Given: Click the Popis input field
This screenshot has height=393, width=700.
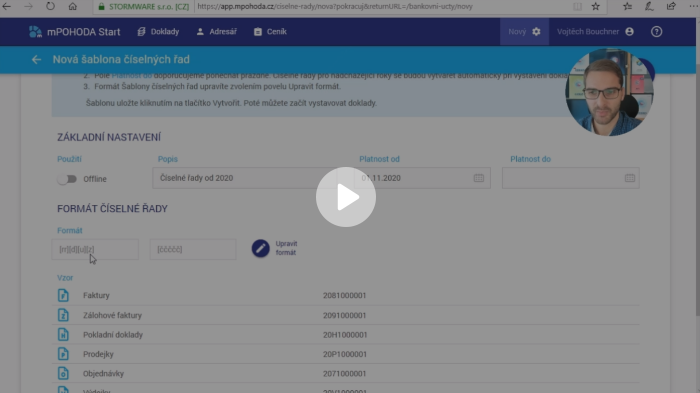Looking at the screenshot, I should coord(245,178).
